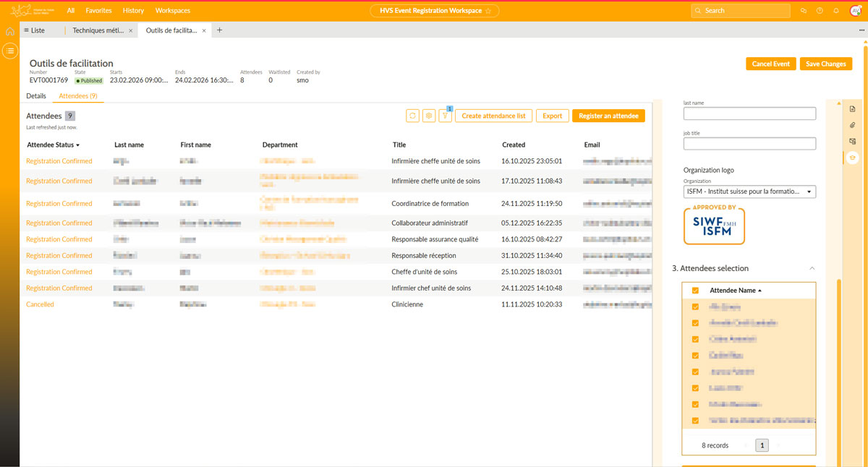Click the job title input field

click(x=749, y=144)
